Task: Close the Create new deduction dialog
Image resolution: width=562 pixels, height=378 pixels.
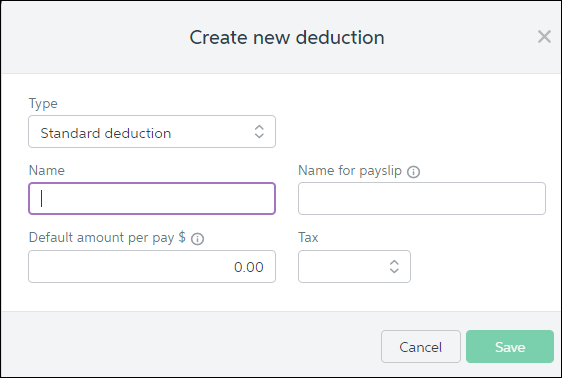Action: click(x=544, y=37)
